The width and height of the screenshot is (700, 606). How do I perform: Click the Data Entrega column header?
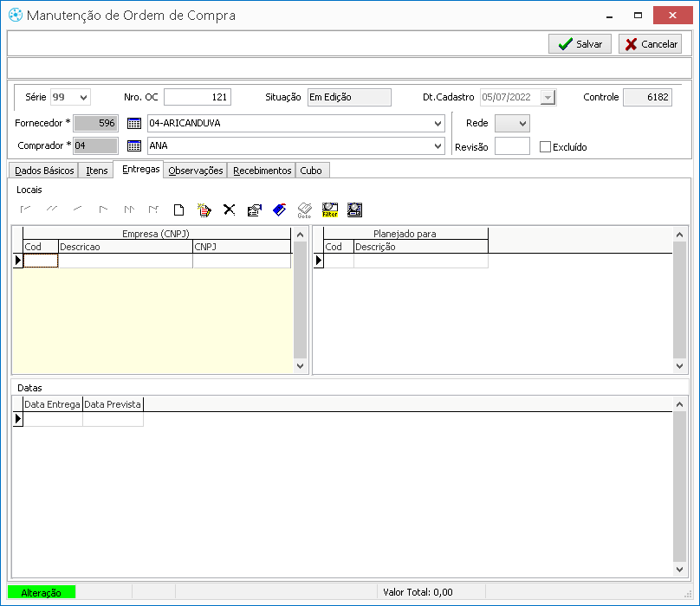(x=53, y=405)
